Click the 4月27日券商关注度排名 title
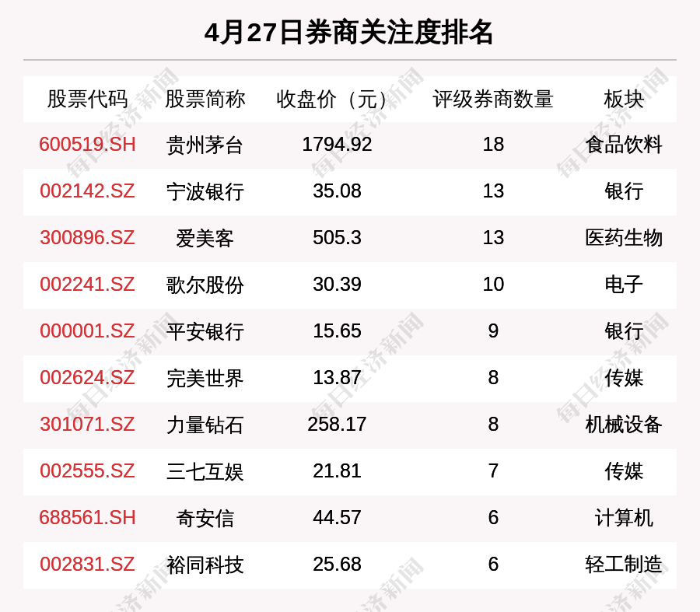The image size is (700, 612). [x=349, y=33]
